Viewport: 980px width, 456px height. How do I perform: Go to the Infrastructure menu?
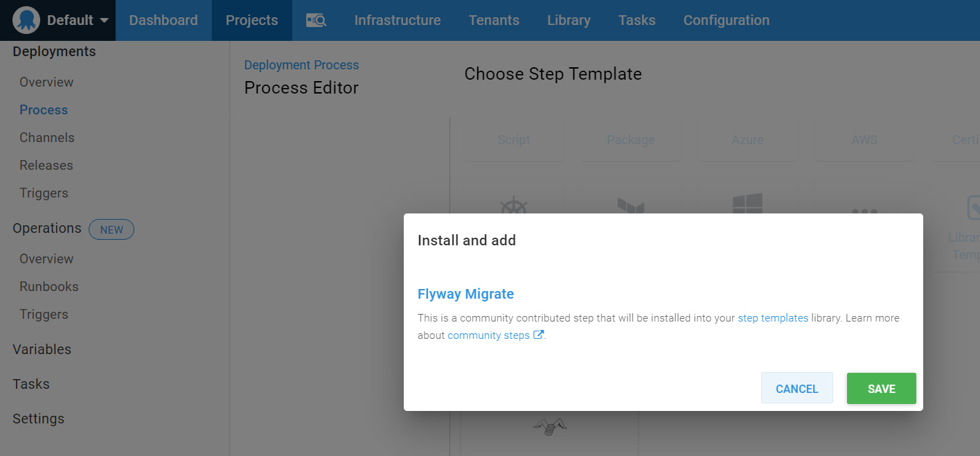pos(398,20)
